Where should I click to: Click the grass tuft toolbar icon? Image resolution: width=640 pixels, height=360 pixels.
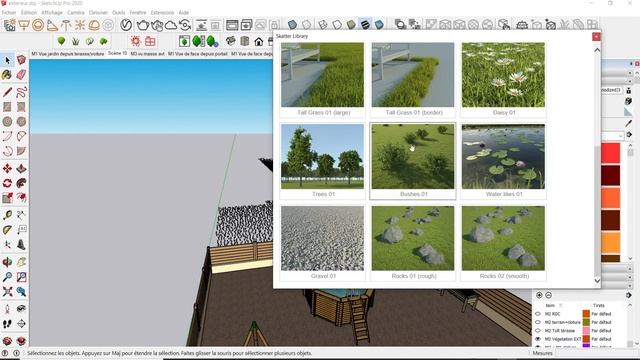tap(76, 41)
